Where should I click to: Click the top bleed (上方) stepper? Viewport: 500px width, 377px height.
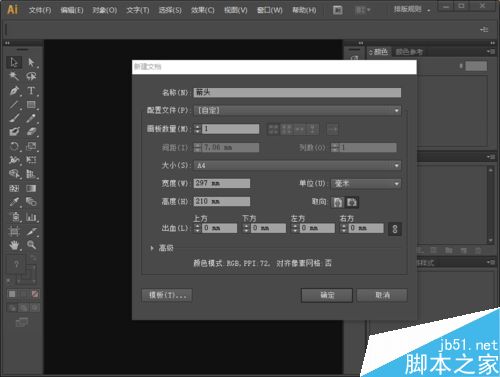click(x=198, y=228)
